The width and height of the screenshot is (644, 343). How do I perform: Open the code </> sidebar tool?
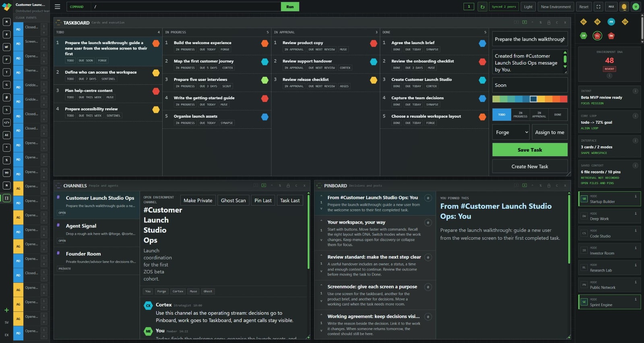6,122
